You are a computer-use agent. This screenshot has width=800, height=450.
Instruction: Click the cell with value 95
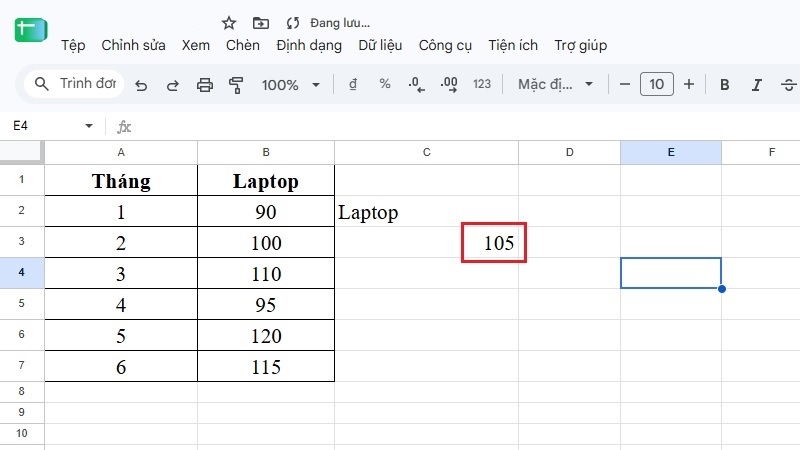(x=266, y=305)
